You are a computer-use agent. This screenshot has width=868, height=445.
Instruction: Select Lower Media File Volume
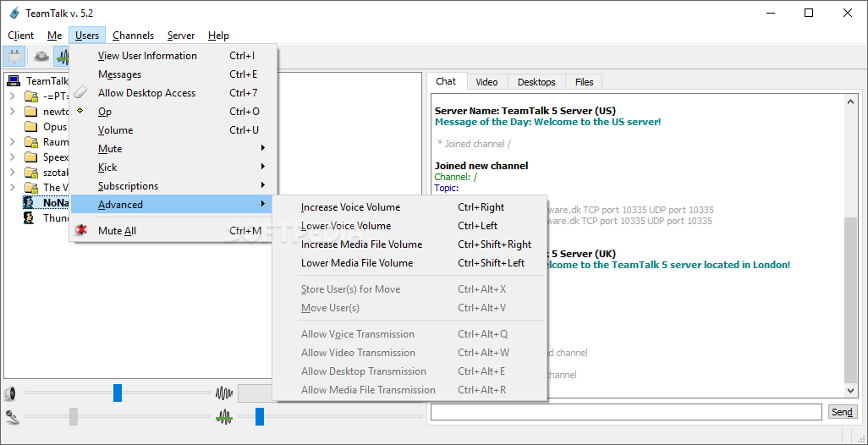coord(409,263)
